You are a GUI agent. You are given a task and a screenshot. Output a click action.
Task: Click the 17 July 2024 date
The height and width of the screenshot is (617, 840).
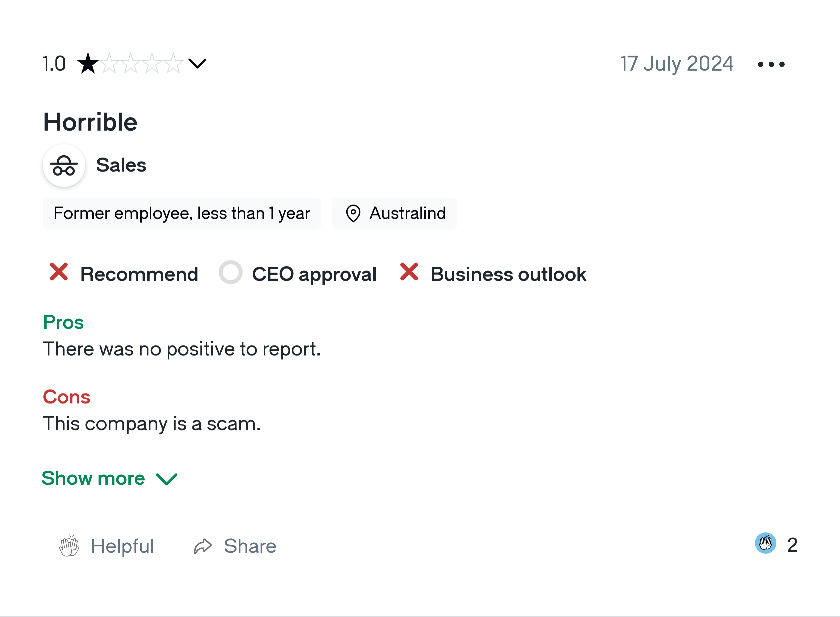677,64
